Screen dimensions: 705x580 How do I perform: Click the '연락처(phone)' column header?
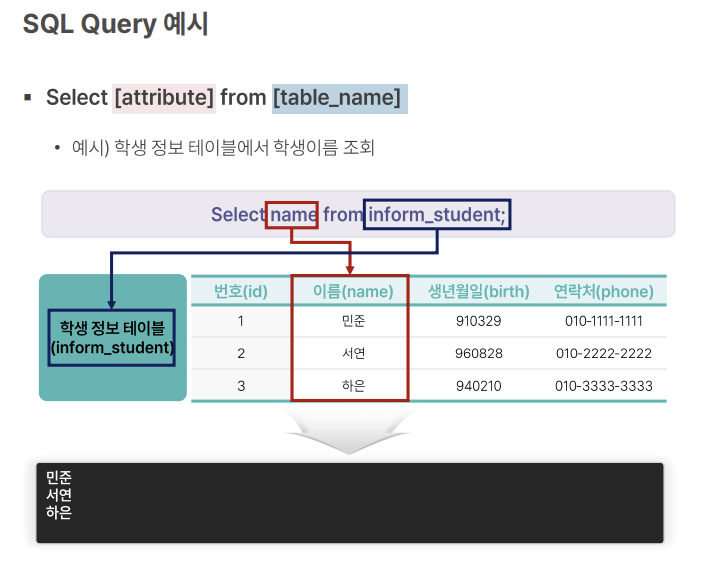pos(603,291)
